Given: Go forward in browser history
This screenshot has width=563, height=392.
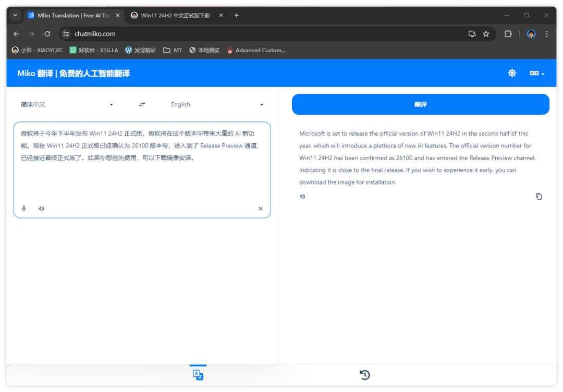Looking at the screenshot, I should point(32,34).
